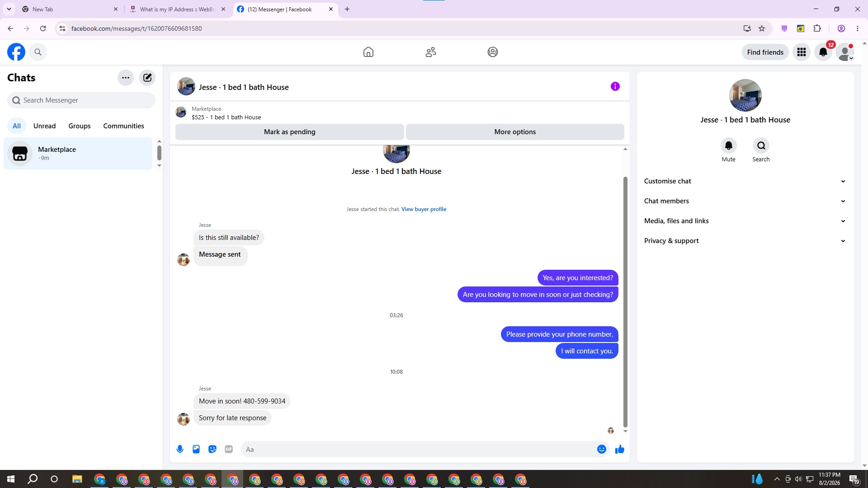
Task: Click the browser address bar URL
Action: (137, 28)
